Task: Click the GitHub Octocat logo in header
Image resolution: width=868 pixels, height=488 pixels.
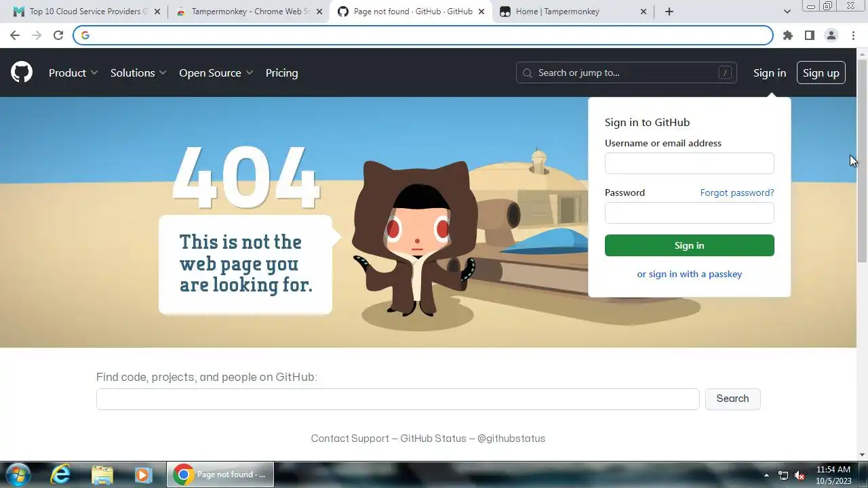Action: coord(22,73)
